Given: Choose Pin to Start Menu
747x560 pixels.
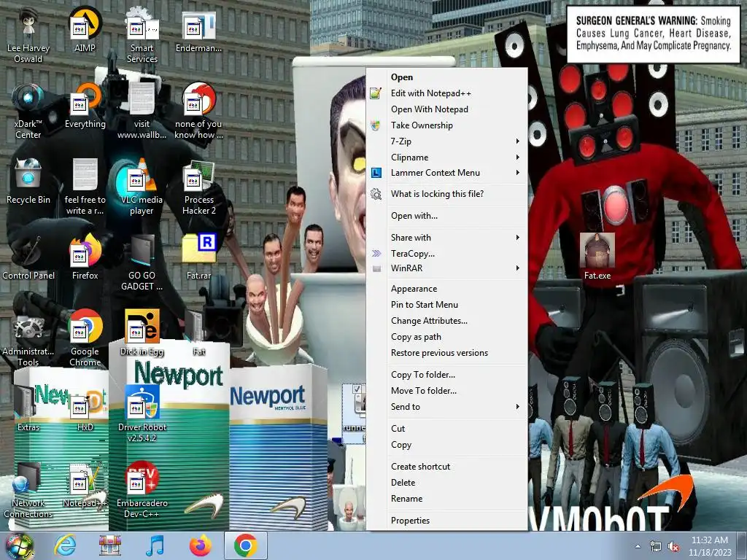Looking at the screenshot, I should [455, 305].
